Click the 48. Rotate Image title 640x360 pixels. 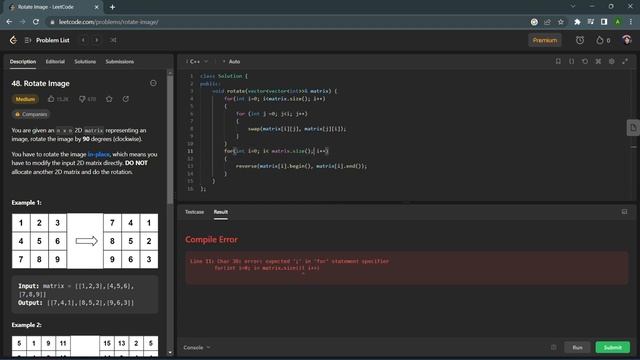pyautogui.click(x=40, y=83)
